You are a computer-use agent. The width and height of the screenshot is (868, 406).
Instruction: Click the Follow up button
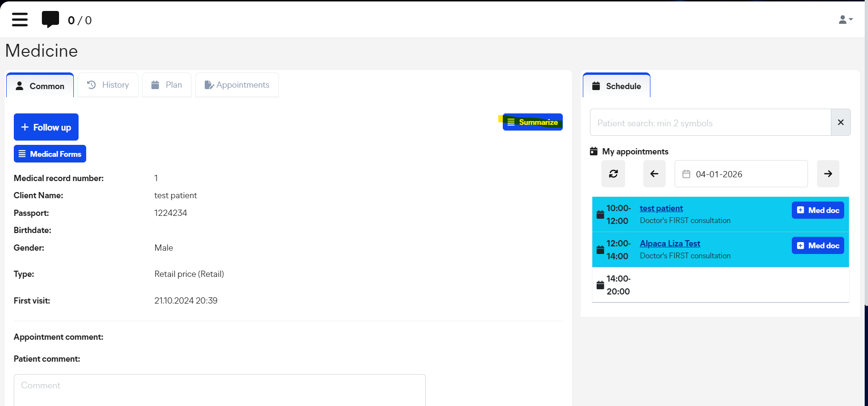[x=46, y=127]
